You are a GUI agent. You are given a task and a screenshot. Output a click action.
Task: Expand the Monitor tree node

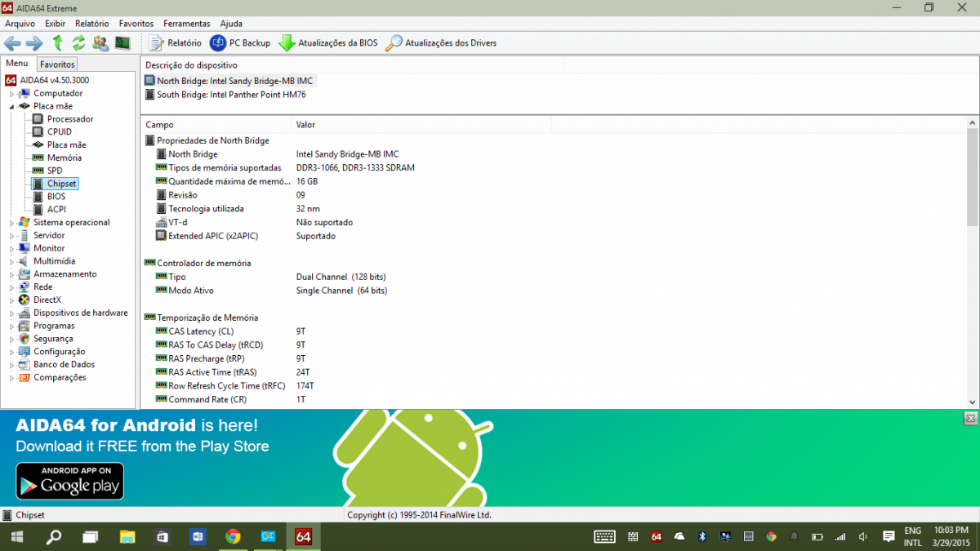tap(11, 249)
